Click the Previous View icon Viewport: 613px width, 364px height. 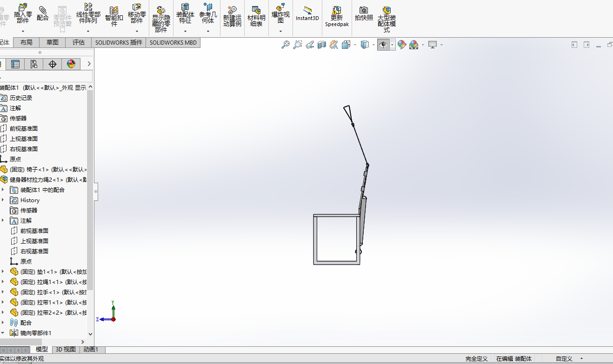pyautogui.click(x=310, y=45)
